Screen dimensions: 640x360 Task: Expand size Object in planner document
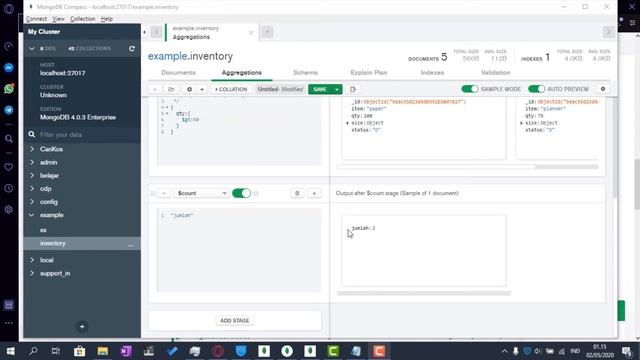[x=522, y=123]
